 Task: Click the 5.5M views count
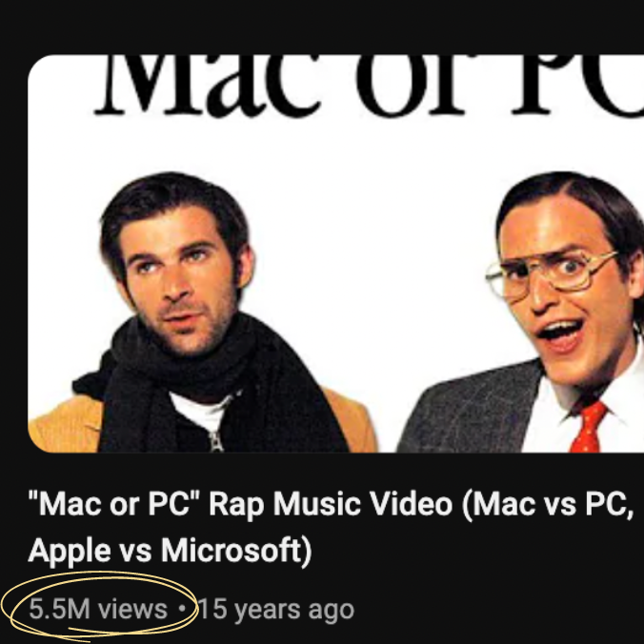pos(98,609)
